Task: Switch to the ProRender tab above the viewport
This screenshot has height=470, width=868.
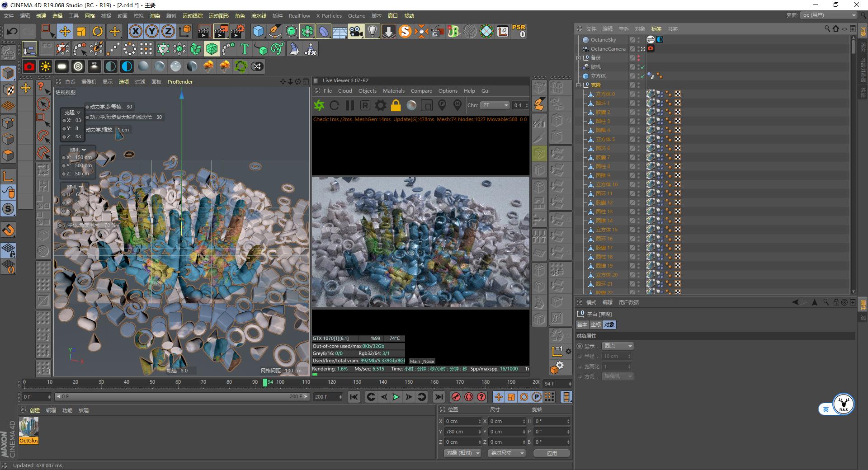Action: pyautogui.click(x=180, y=82)
